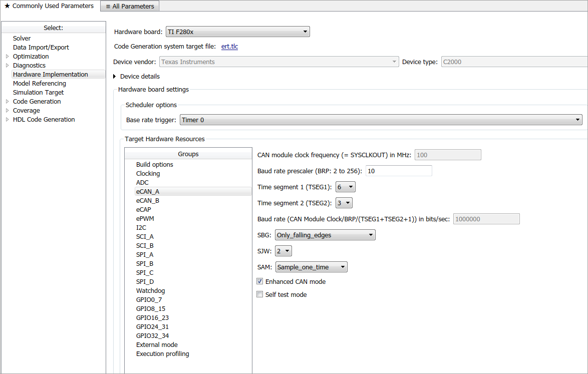Open the Time segment 1 (TSEG1) dropdown
588x374 pixels.
click(x=346, y=187)
